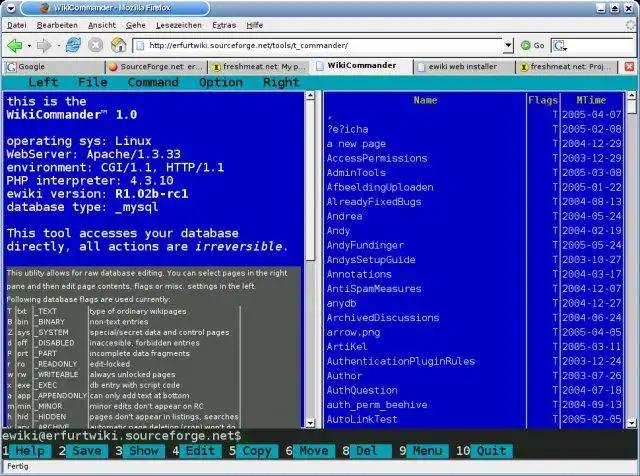The image size is (640, 476).
Task: Click the 6 Move function button
Action: [x=314, y=451]
